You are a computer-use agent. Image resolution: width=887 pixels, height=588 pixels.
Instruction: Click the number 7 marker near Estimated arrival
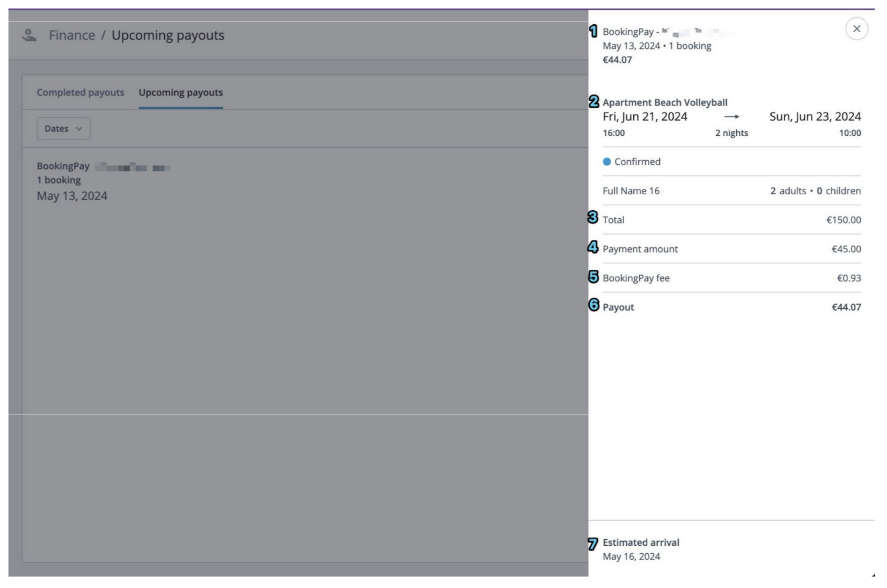coord(593,544)
